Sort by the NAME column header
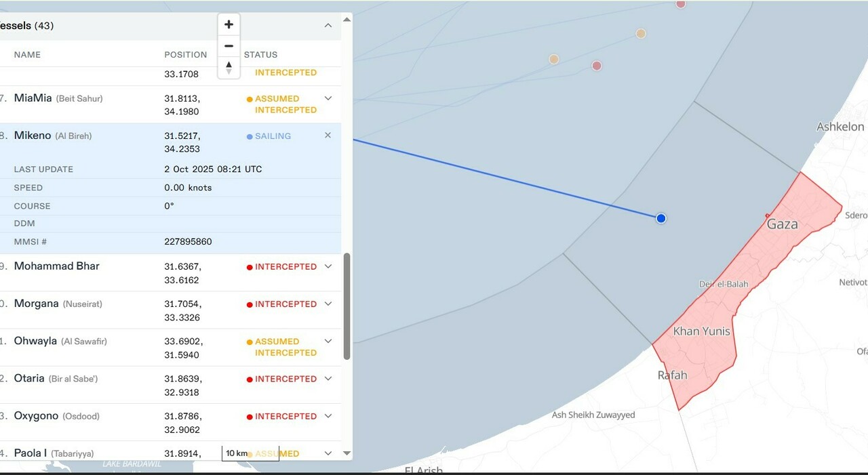 pyautogui.click(x=27, y=55)
